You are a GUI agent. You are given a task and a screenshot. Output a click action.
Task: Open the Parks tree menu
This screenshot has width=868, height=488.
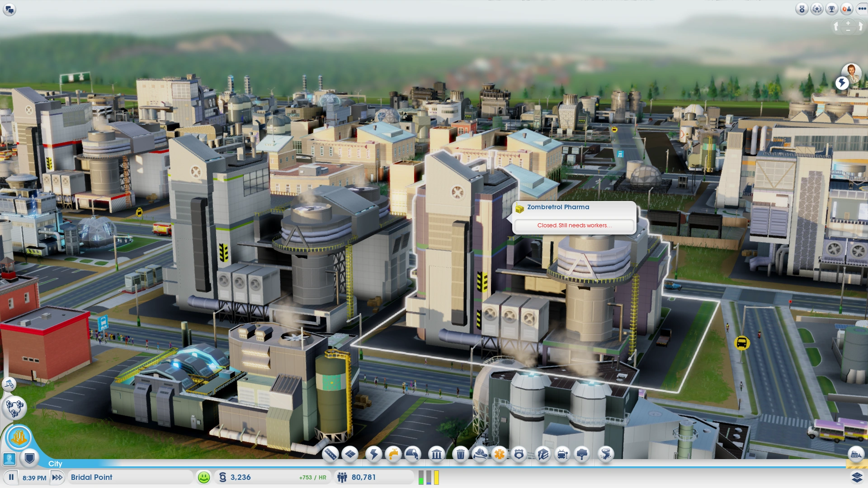tap(582, 454)
